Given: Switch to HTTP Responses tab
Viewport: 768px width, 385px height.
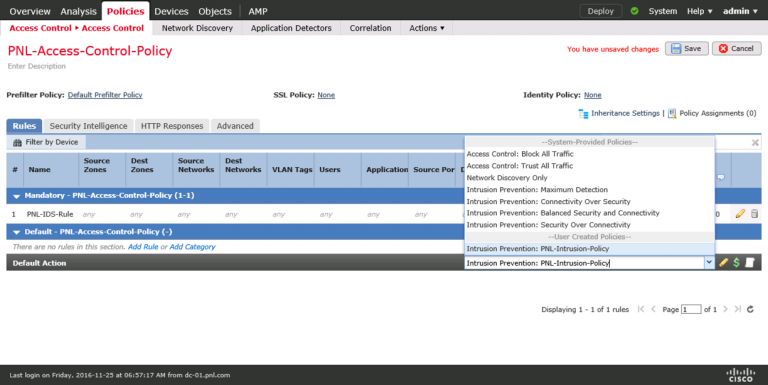Looking at the screenshot, I should point(172,126).
